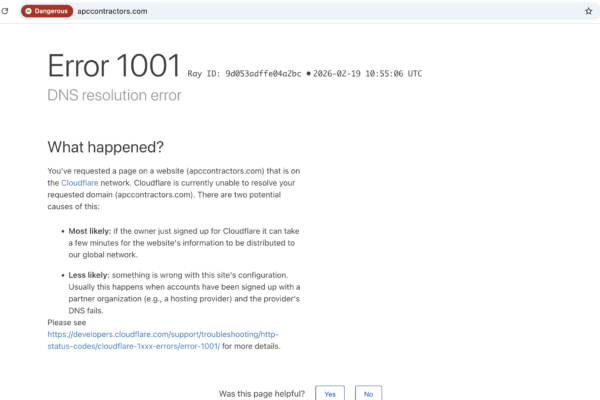
Task: Click the 'for more details' text
Action: click(252, 347)
